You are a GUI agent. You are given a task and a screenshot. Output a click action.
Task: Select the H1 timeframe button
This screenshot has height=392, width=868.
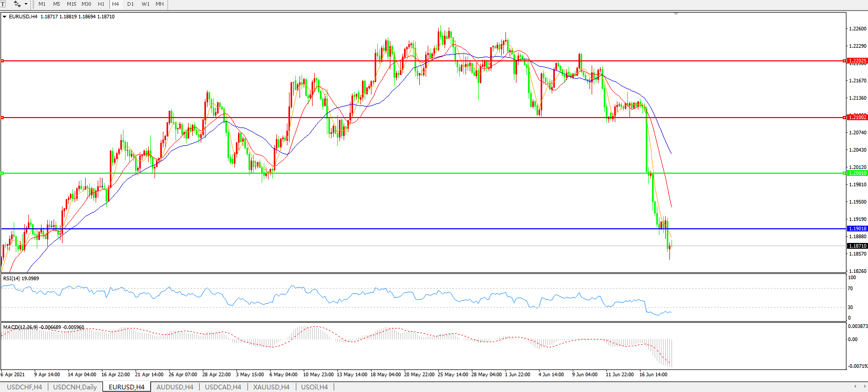click(101, 4)
